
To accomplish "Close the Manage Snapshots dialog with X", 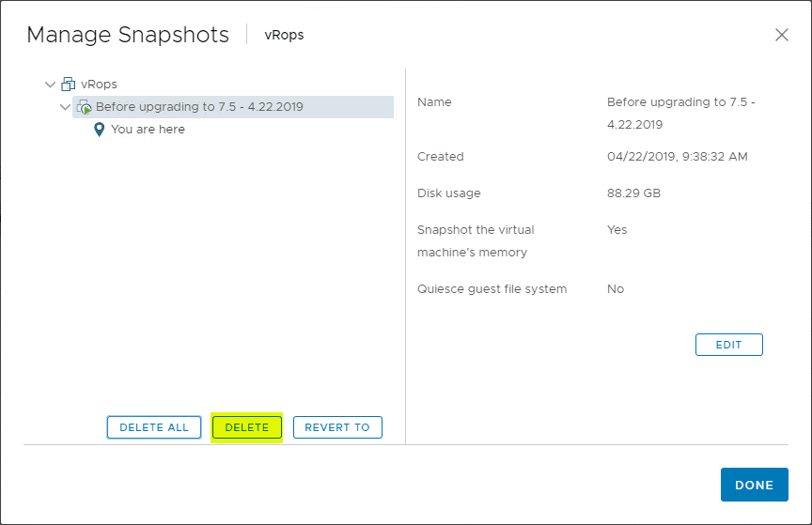I will (x=781, y=35).
